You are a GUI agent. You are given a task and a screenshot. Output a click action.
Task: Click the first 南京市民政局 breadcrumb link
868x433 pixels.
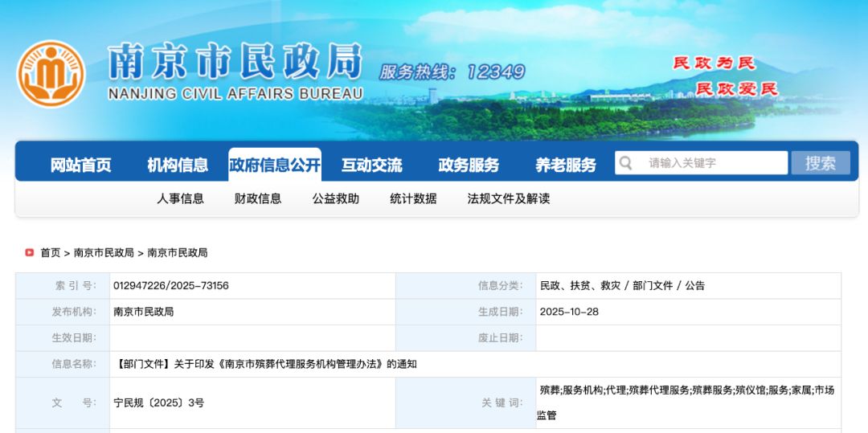click(x=104, y=252)
